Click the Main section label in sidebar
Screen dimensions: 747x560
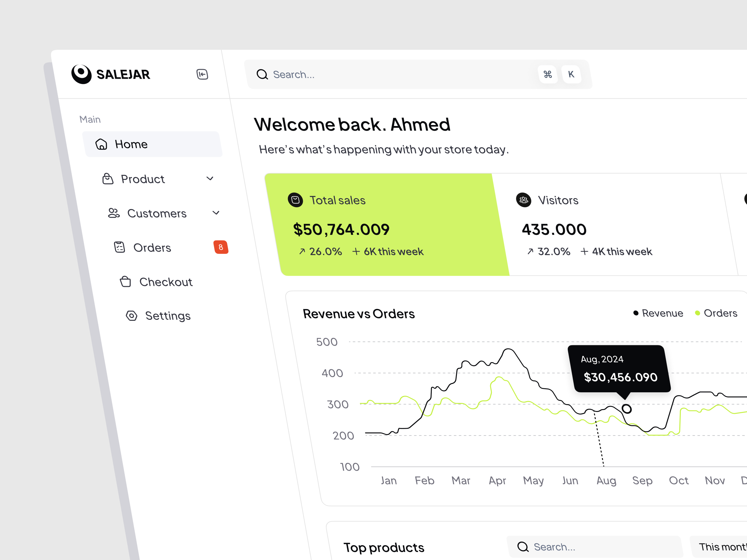[90, 119]
